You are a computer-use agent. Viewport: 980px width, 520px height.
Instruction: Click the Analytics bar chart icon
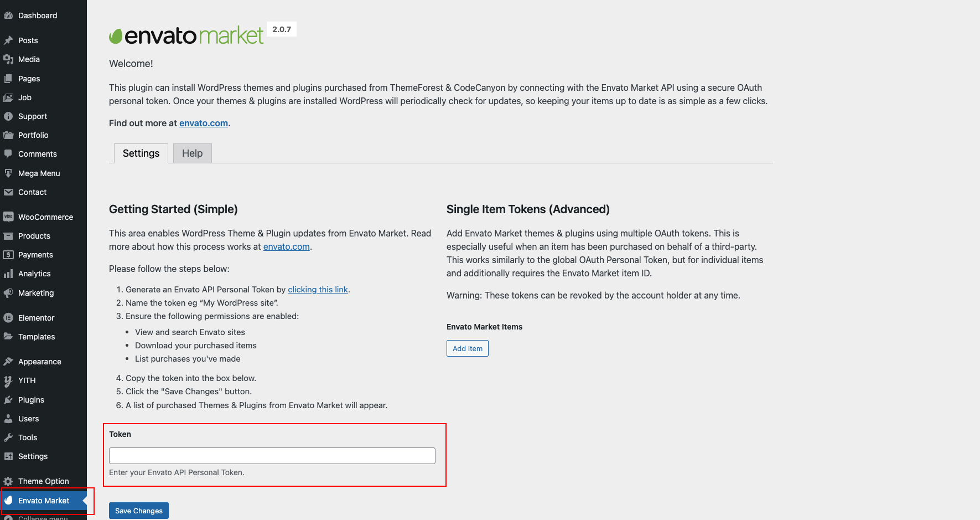(x=8, y=274)
